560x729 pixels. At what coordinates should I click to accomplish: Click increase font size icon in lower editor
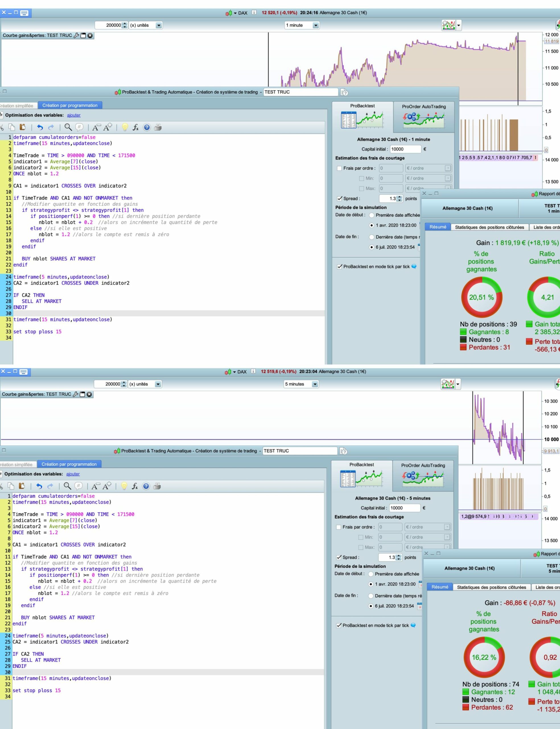107,486
